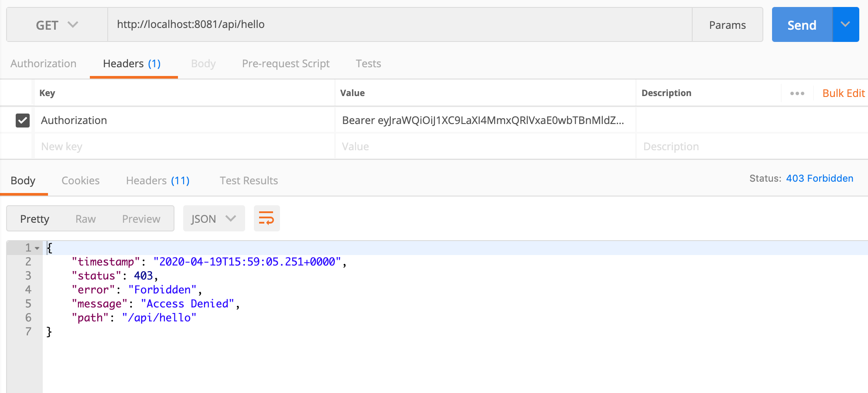
Task: Select the Pretty response view
Action: point(34,218)
